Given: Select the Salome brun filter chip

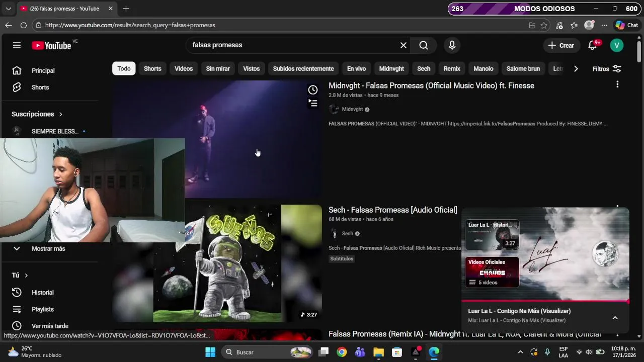Looking at the screenshot, I should (x=523, y=69).
